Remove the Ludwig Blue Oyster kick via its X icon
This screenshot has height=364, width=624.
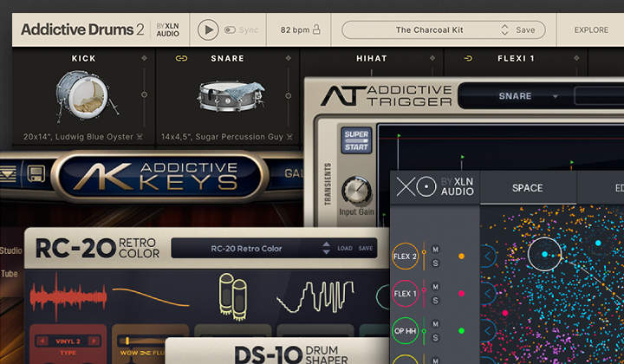(x=140, y=137)
